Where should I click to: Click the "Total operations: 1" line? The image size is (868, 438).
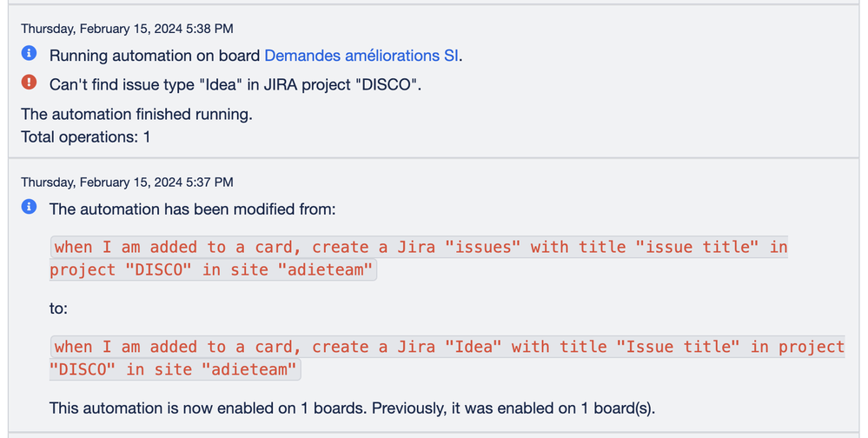point(86,136)
